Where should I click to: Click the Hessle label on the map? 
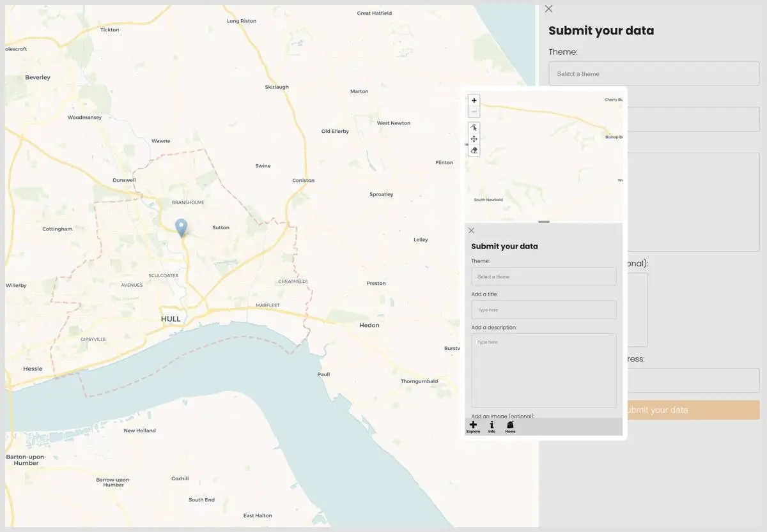(x=33, y=369)
